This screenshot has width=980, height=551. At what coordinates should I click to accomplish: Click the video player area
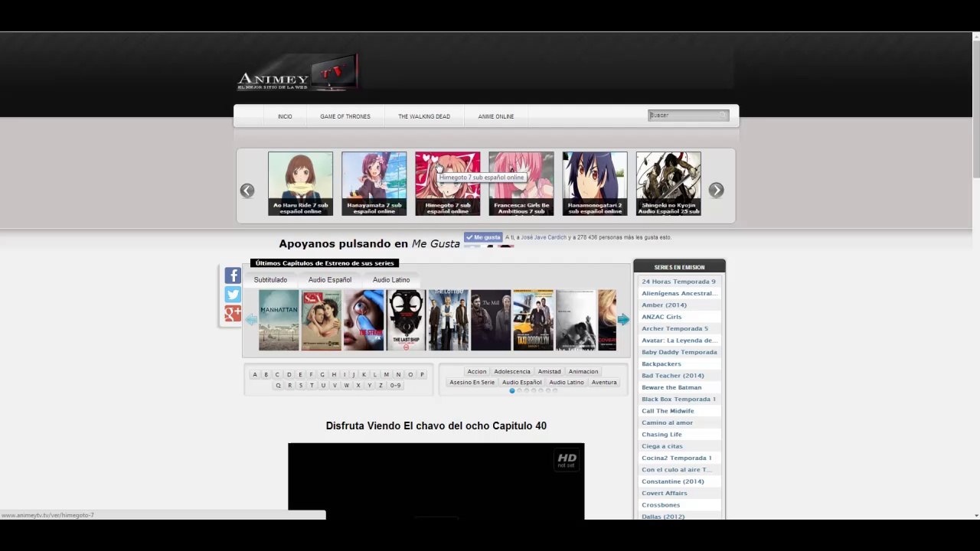pos(436,481)
